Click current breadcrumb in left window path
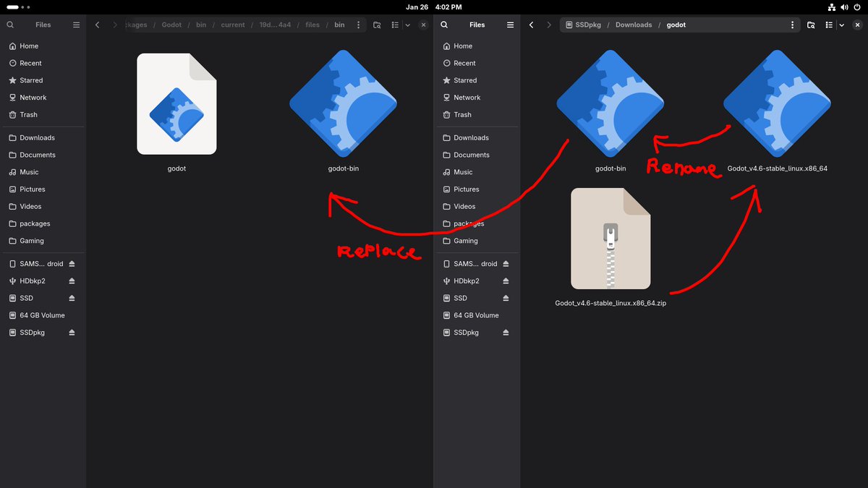The image size is (868, 488). point(233,25)
